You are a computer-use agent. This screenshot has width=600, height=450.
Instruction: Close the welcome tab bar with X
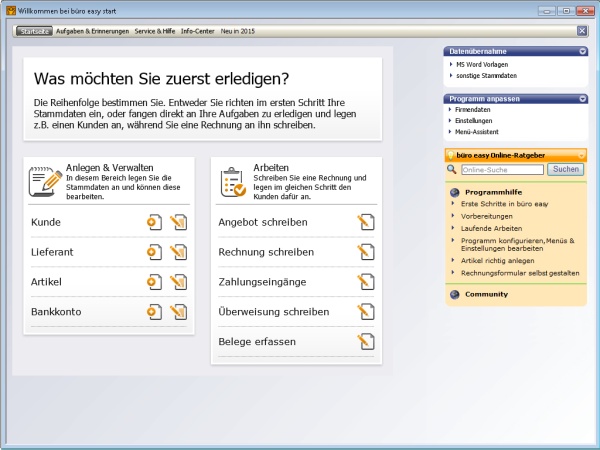tap(582, 31)
